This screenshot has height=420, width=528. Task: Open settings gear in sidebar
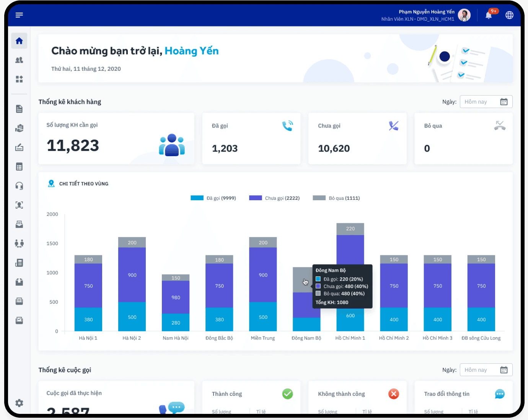pyautogui.click(x=19, y=403)
